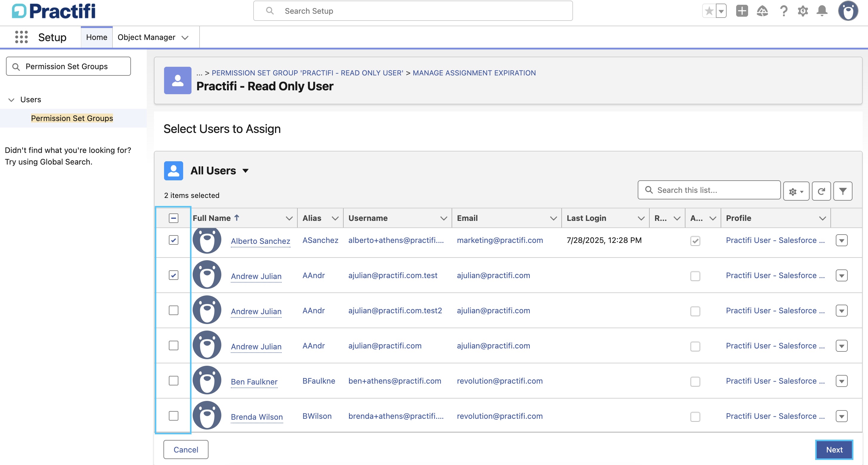
Task: Select Ben Faulkner row checkbox
Action: click(x=174, y=380)
